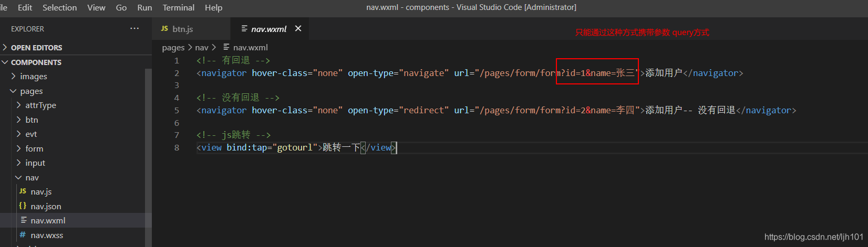Open the Edit menu
The height and width of the screenshot is (247, 868).
(25, 7)
